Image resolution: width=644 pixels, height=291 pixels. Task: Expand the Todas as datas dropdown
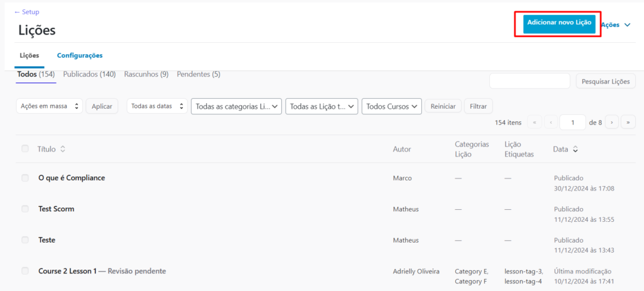(157, 106)
